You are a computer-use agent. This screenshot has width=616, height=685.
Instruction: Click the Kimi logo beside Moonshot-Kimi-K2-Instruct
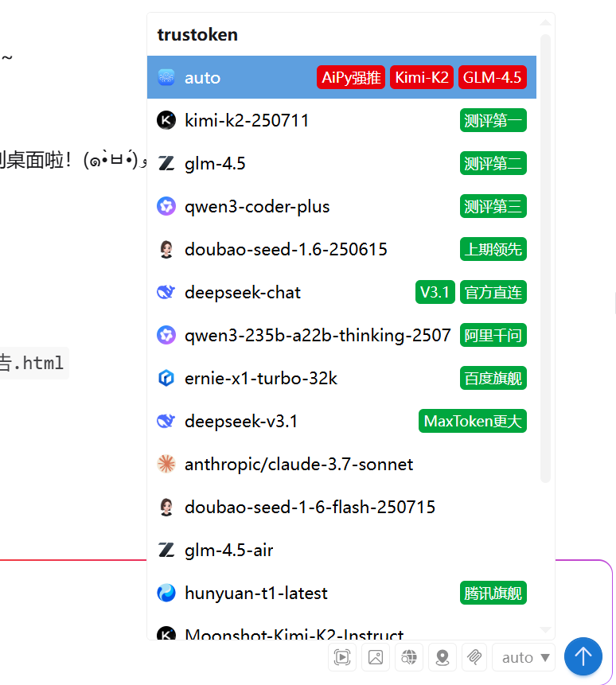166,633
